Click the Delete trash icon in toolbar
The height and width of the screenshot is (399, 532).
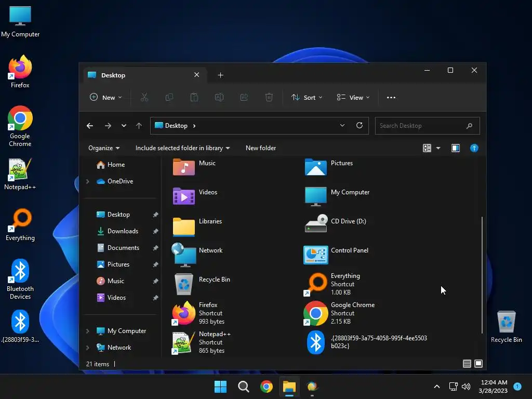(x=269, y=97)
